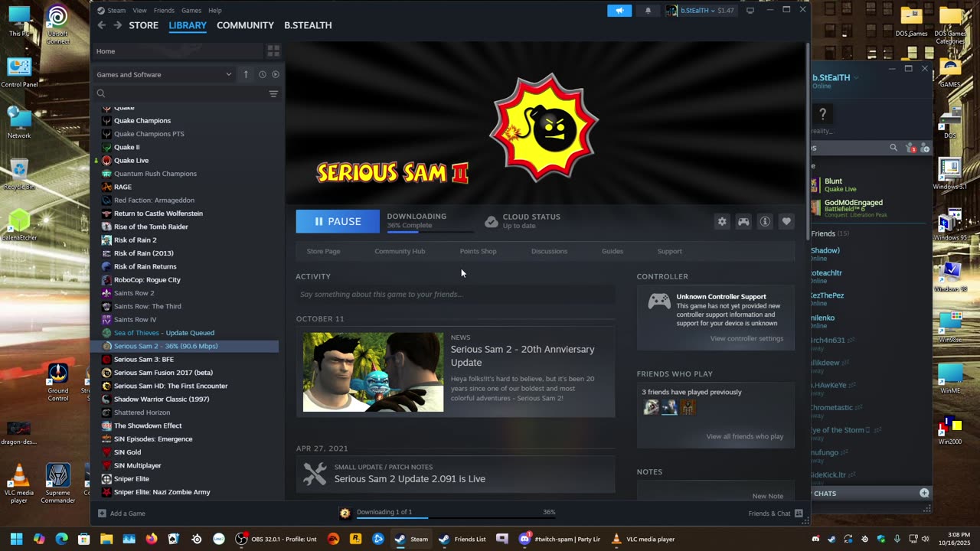Open the Steam announcements megaphone button
Screen dimensions: 980x551
pos(619,10)
